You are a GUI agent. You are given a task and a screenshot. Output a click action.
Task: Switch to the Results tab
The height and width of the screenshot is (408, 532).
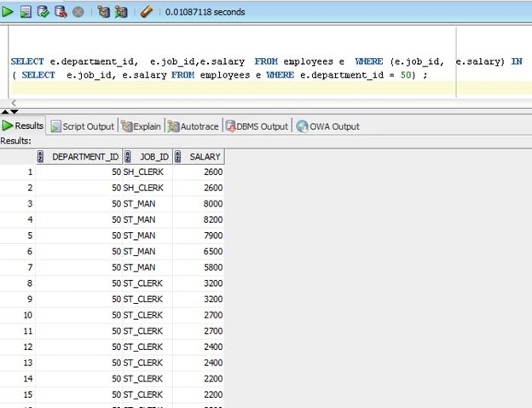pos(23,125)
